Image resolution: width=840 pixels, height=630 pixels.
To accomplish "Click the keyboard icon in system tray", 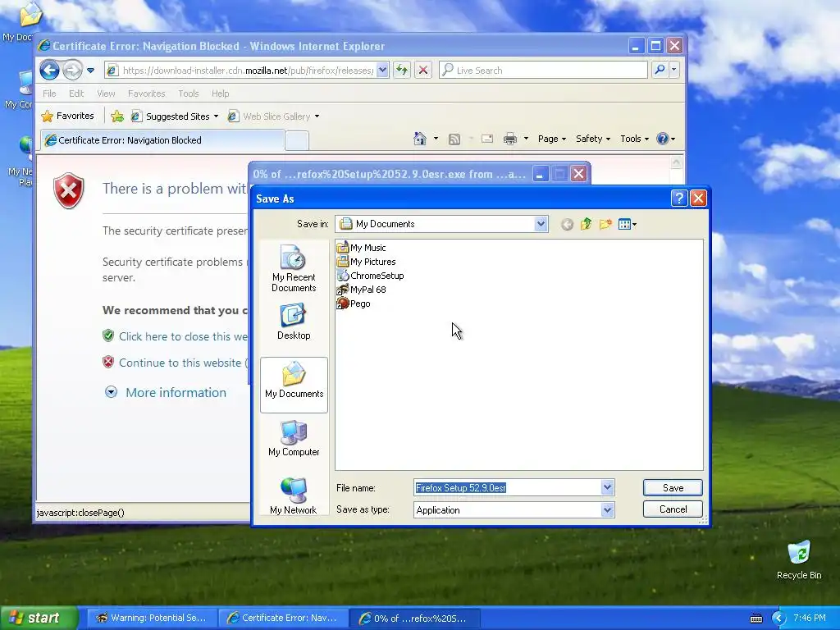I will pos(756,619).
